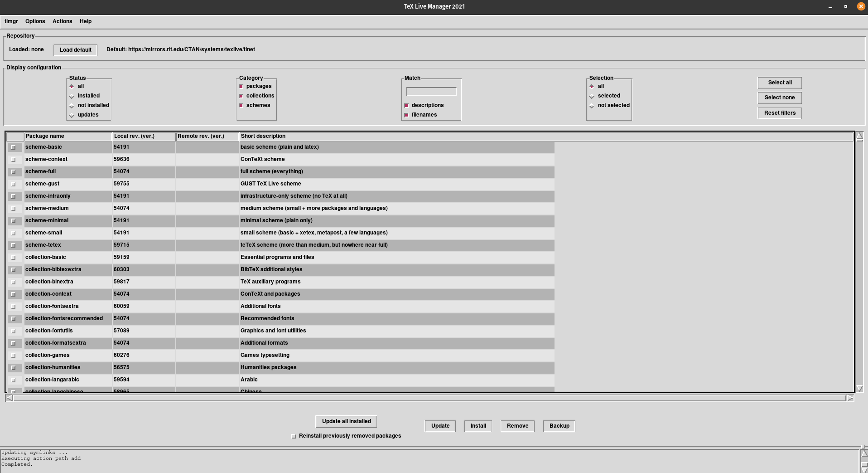The image size is (868, 473).
Task: Open the Options menu
Action: 35,21
